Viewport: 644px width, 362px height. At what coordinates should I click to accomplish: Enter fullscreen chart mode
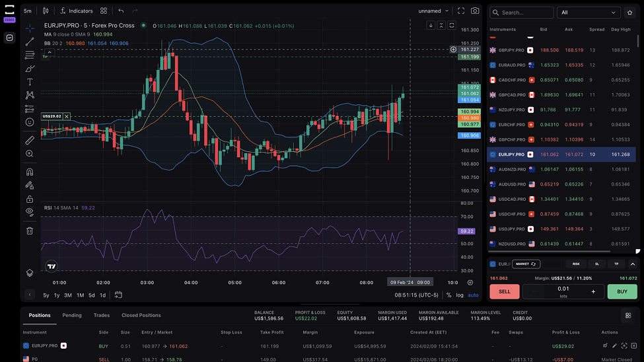460,11
